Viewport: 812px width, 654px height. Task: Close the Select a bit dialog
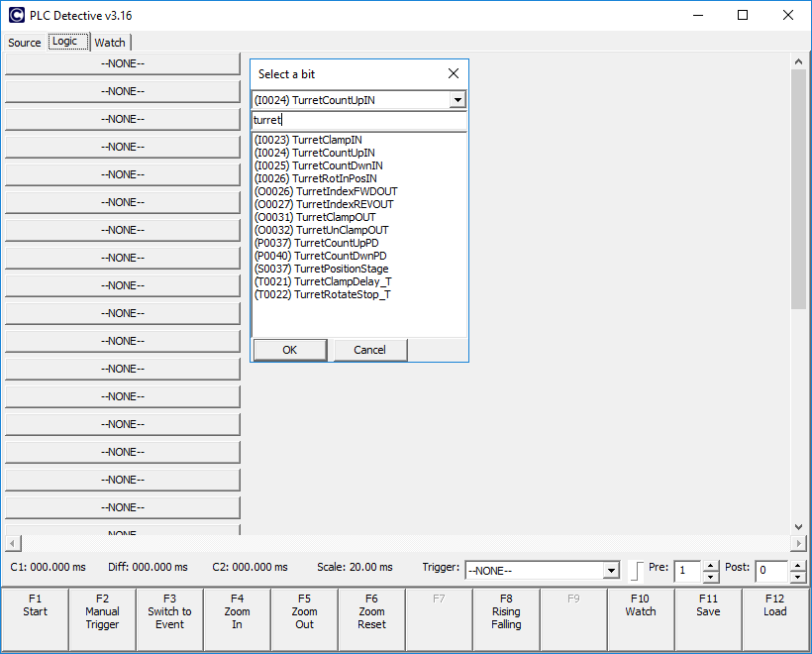[454, 73]
